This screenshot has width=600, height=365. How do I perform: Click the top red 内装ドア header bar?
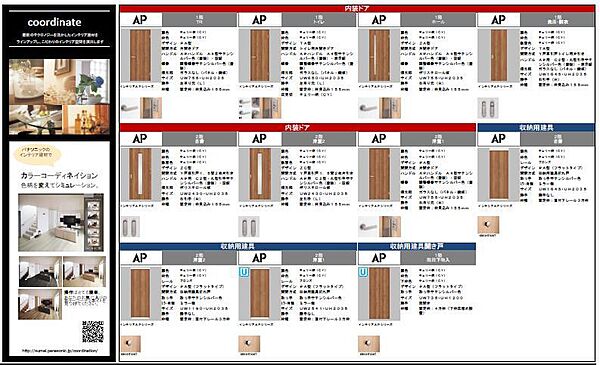click(x=357, y=8)
